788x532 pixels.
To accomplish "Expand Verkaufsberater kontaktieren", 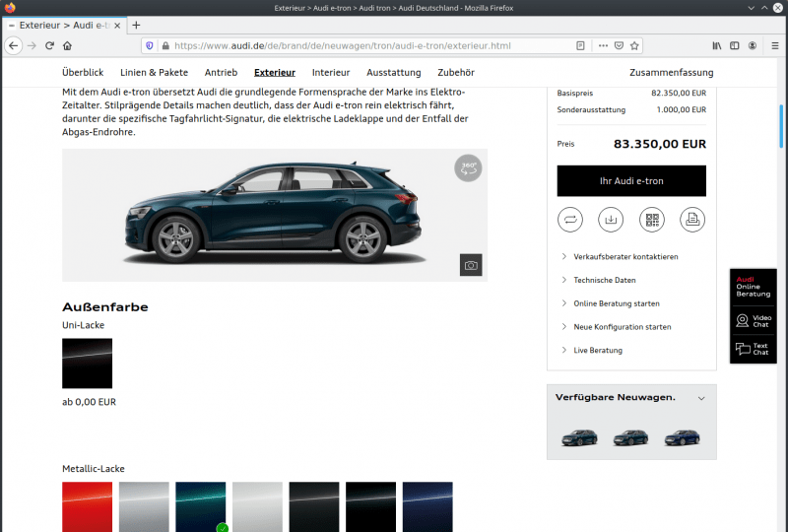I will [621, 256].
